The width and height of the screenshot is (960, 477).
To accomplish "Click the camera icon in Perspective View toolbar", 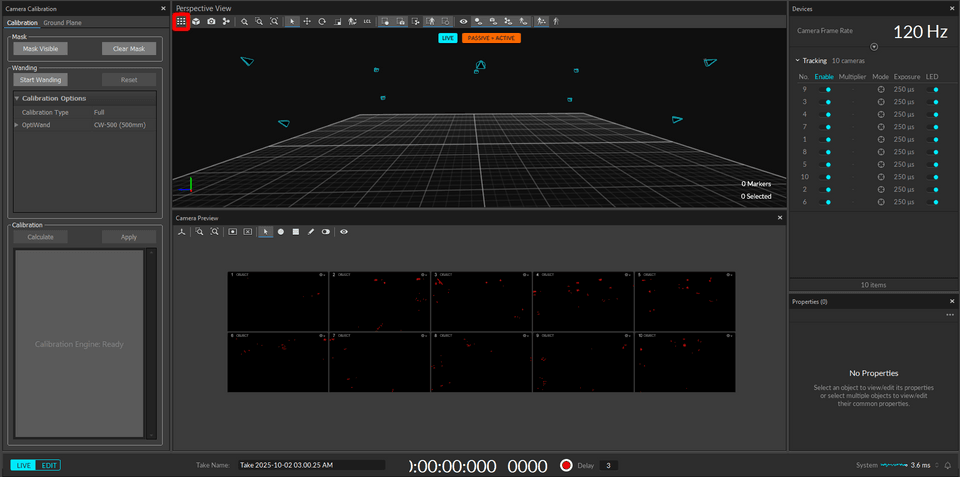I will (211, 21).
